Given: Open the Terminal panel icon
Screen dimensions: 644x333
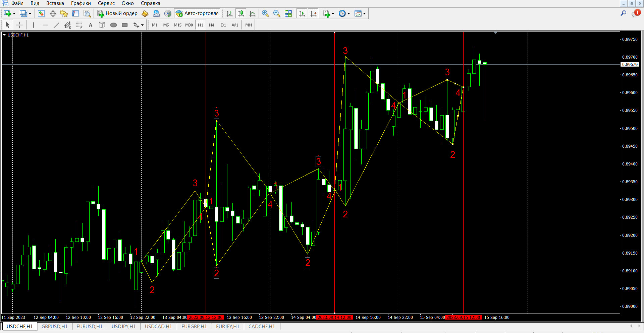Looking at the screenshot, I should tap(76, 13).
